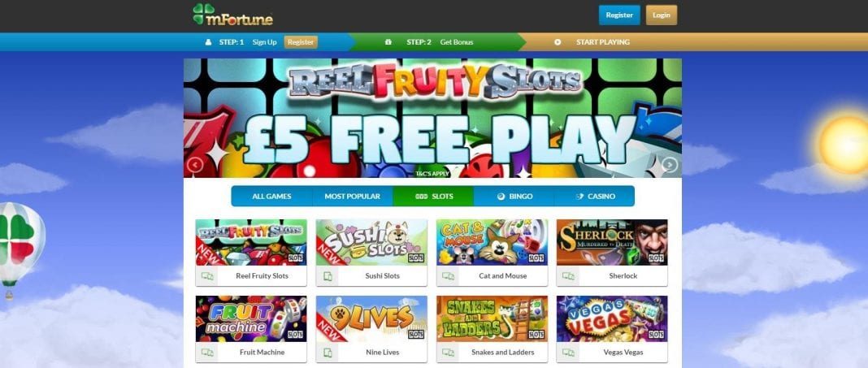Show the previous banner using left arrow
Screen dimensions: 868x368
pyautogui.click(x=195, y=164)
